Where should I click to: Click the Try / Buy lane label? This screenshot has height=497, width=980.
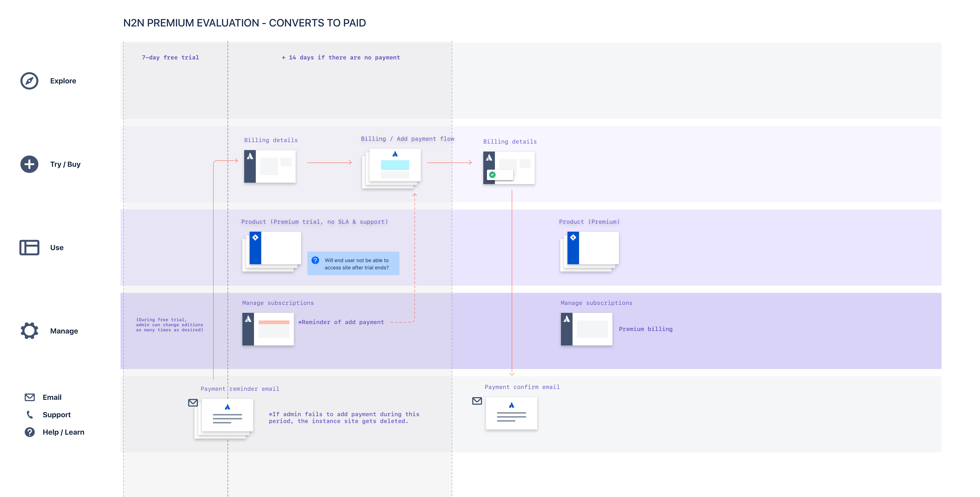point(65,164)
